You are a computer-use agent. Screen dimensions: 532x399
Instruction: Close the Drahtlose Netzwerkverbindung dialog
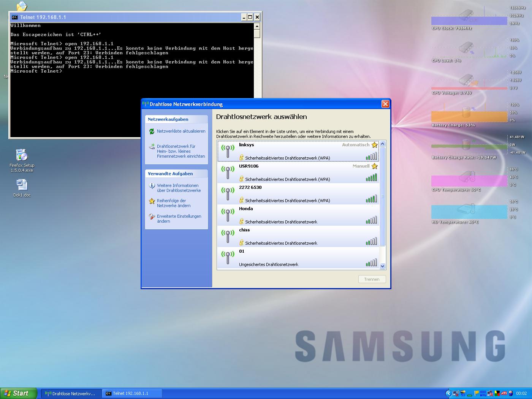[385, 104]
